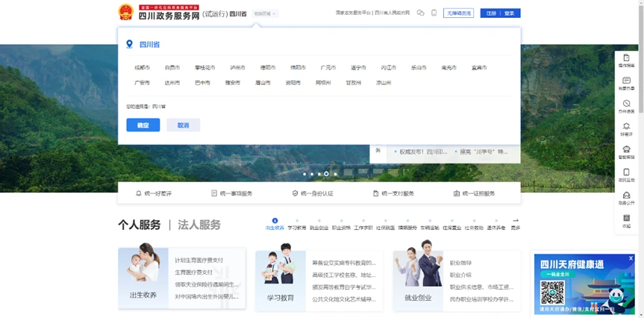
Task: Expand the 切换区域 region dropdown
Action: click(265, 13)
